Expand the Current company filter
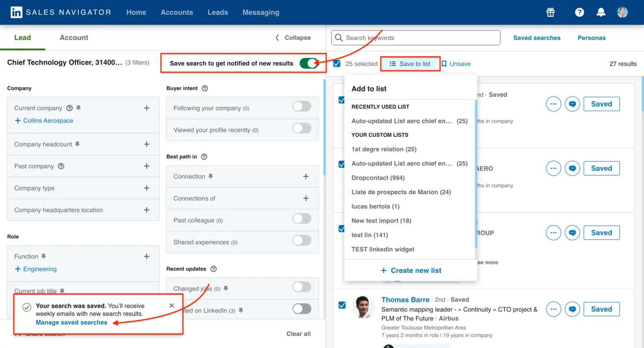Viewport: 644px width, 348px height. click(x=147, y=108)
